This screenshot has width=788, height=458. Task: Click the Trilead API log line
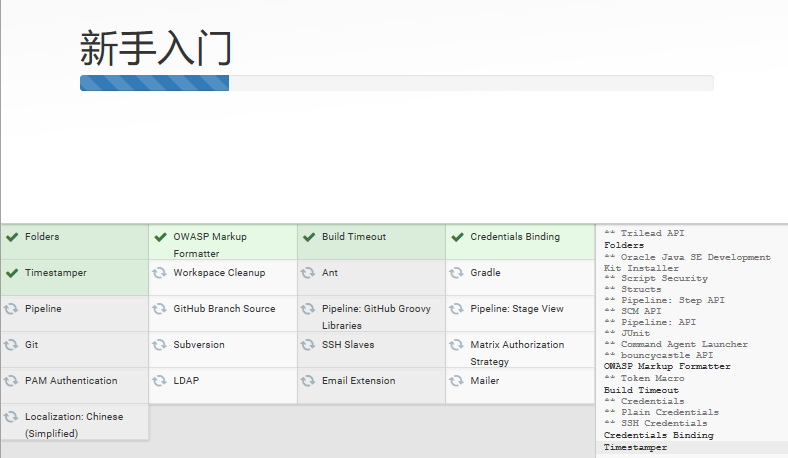pos(644,233)
